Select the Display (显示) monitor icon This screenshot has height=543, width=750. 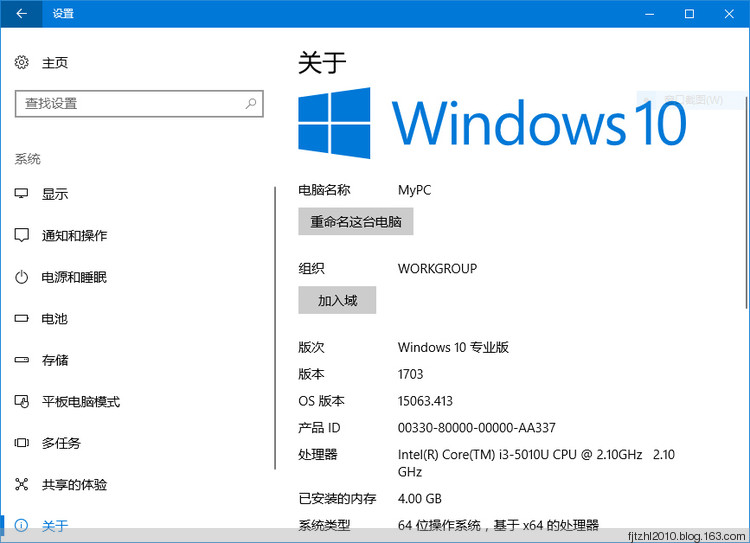pyautogui.click(x=22, y=194)
